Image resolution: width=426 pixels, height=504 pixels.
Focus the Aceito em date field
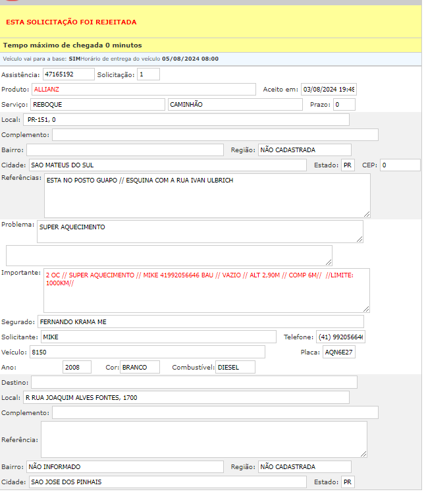pos(329,89)
